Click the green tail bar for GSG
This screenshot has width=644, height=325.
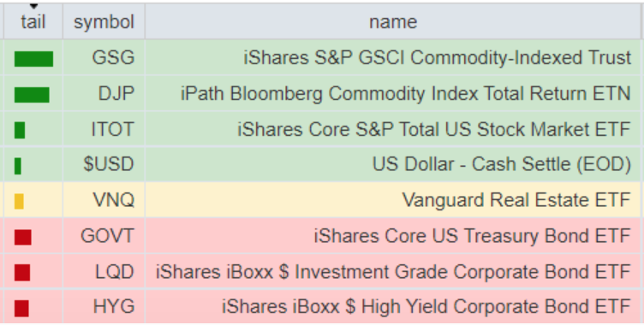[33, 59]
